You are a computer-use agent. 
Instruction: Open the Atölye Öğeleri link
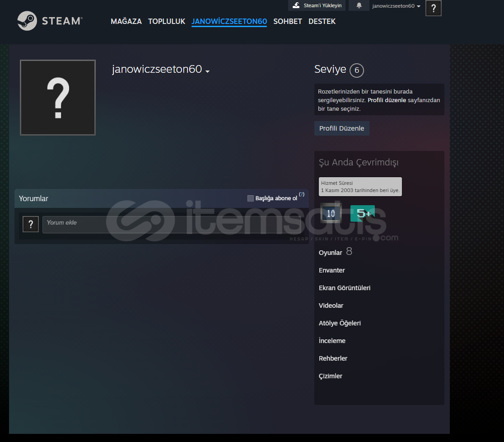point(340,323)
